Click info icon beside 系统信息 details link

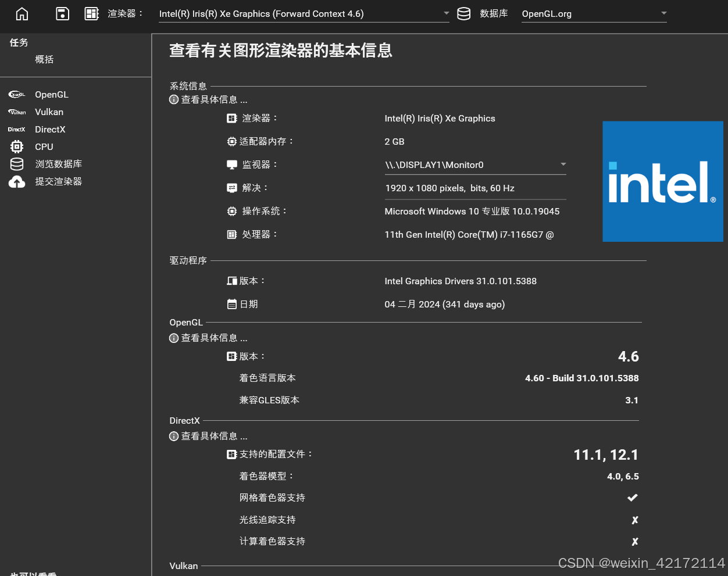pyautogui.click(x=174, y=100)
